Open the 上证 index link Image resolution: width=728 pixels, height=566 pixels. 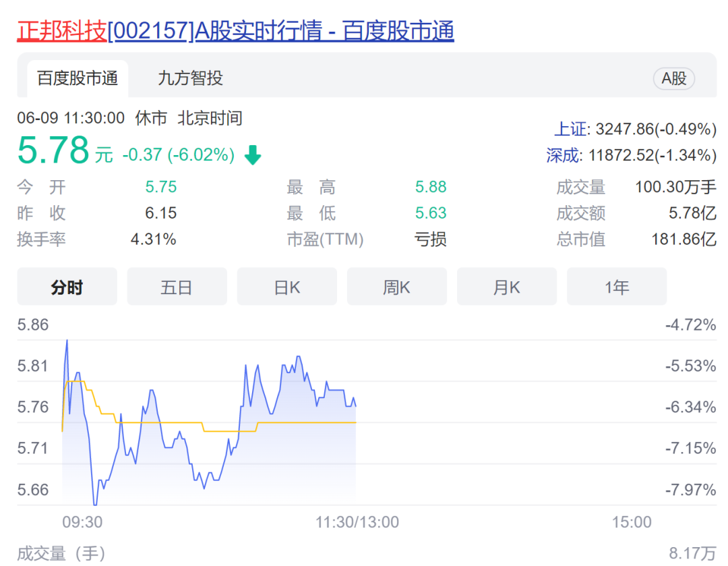click(569, 130)
